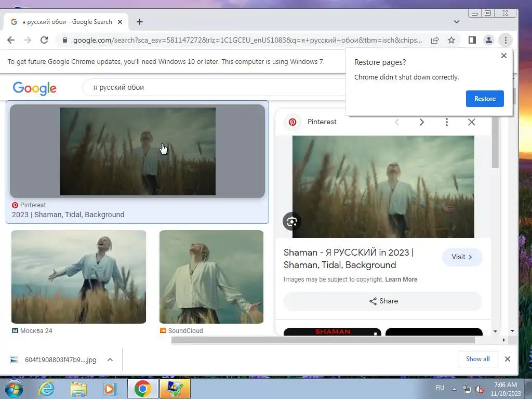Open Windows Media Player from taskbar

click(110, 389)
